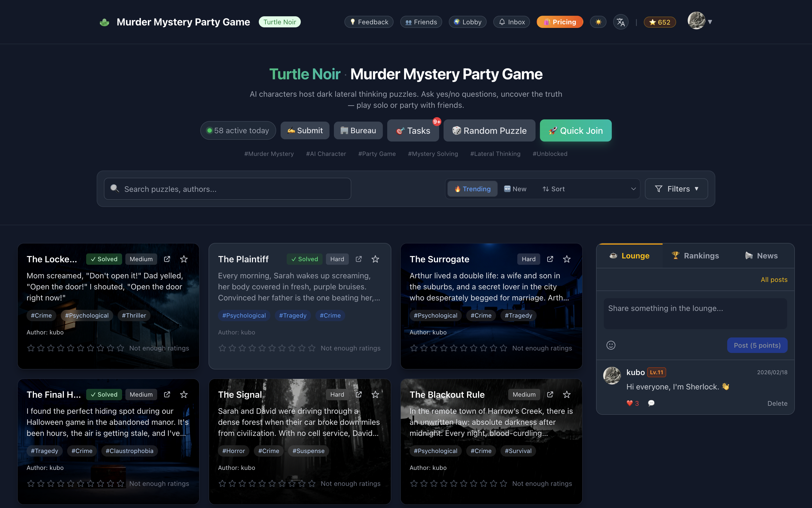
Task: Favorite The Plaintiff puzzle with the star
Action: 375,259
